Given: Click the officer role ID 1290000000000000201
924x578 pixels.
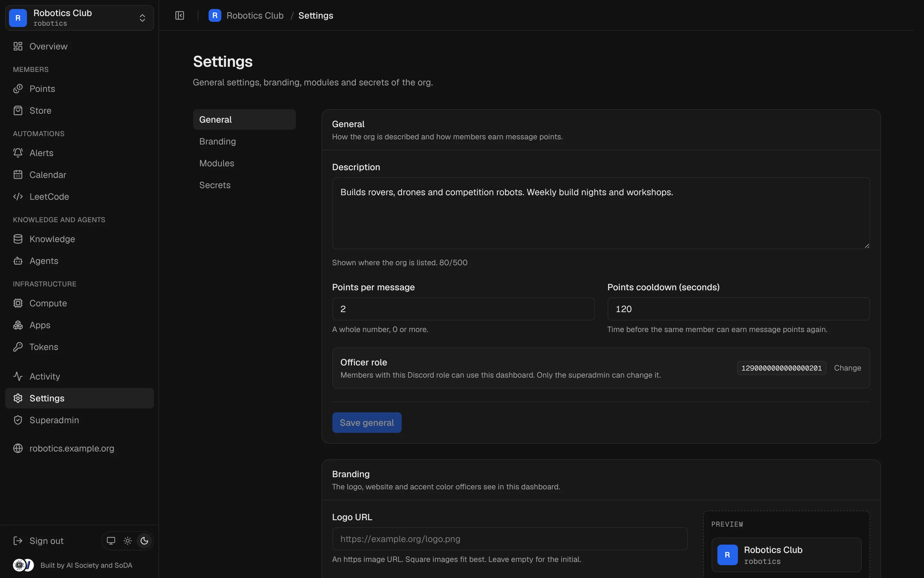Looking at the screenshot, I should pos(781,368).
